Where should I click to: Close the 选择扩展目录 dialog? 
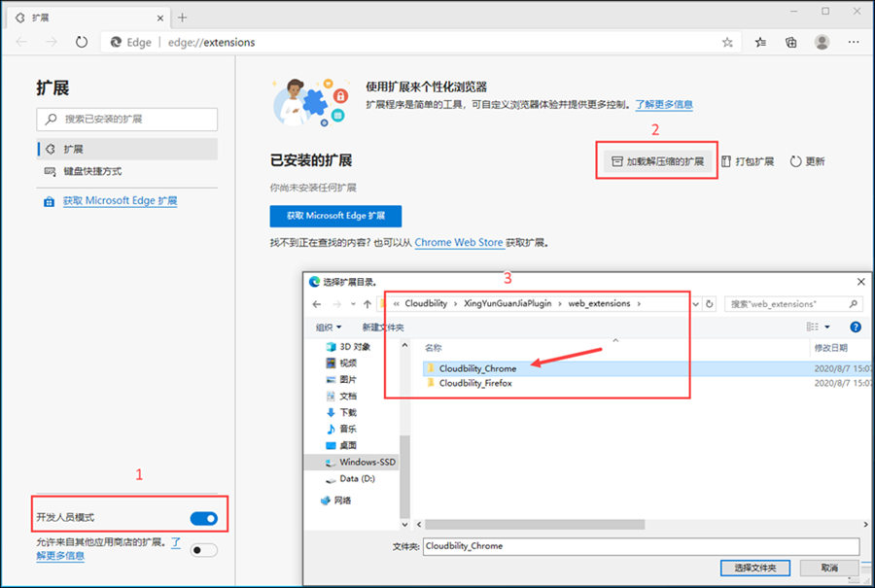tap(861, 282)
